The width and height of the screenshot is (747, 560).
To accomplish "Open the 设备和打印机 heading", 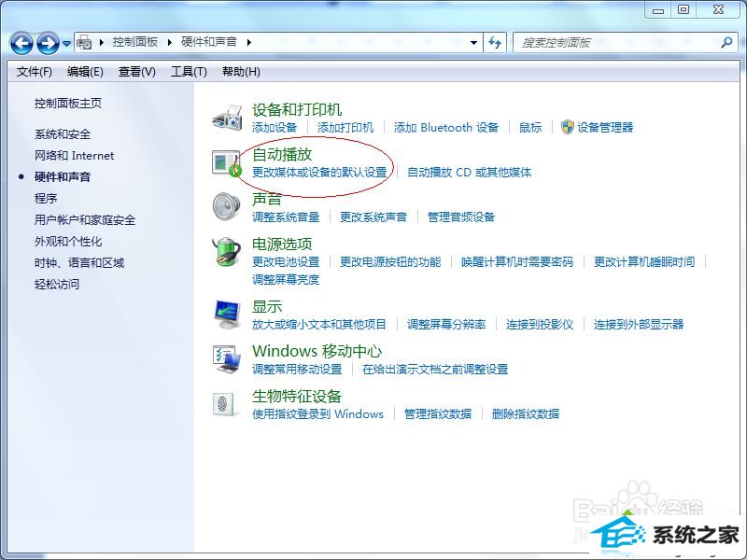I will click(x=297, y=110).
